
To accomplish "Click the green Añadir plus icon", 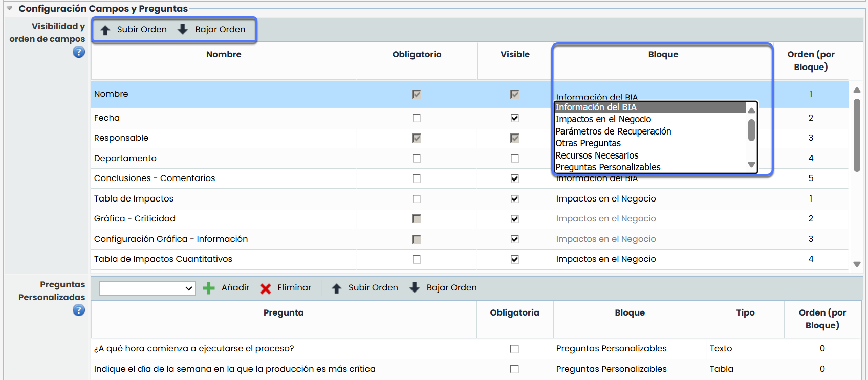I will (x=209, y=288).
